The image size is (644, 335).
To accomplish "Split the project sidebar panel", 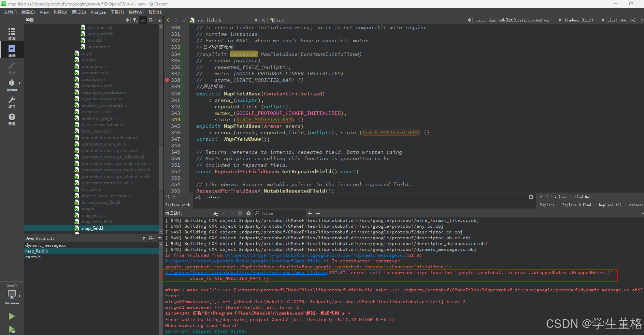I will (x=151, y=20).
